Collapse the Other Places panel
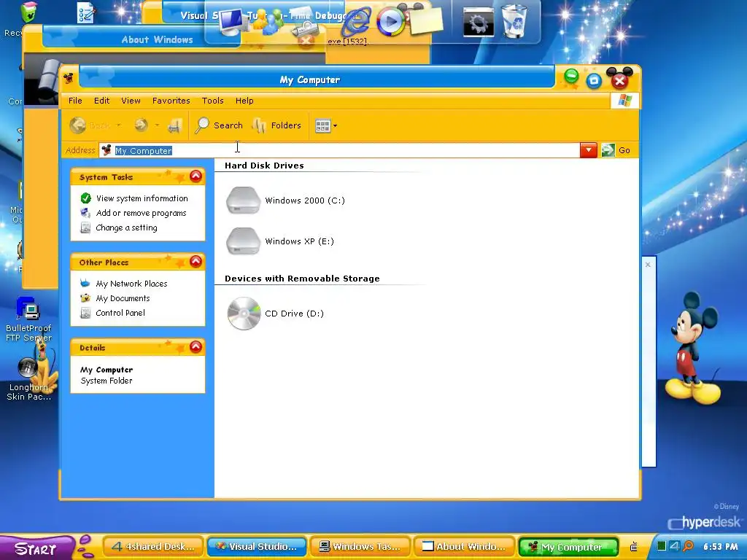The width and height of the screenshot is (747, 560). coord(196,262)
